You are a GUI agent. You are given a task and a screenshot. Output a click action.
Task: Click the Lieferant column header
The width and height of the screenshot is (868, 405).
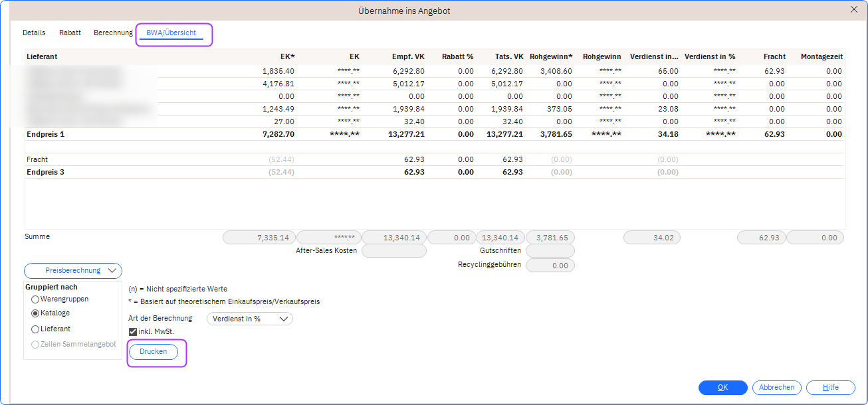42,57
